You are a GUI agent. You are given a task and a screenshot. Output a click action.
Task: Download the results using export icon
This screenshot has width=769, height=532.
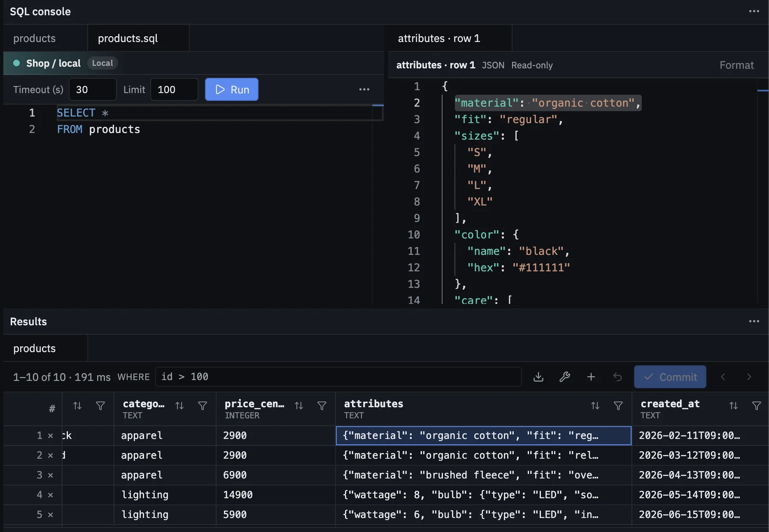pyautogui.click(x=538, y=377)
